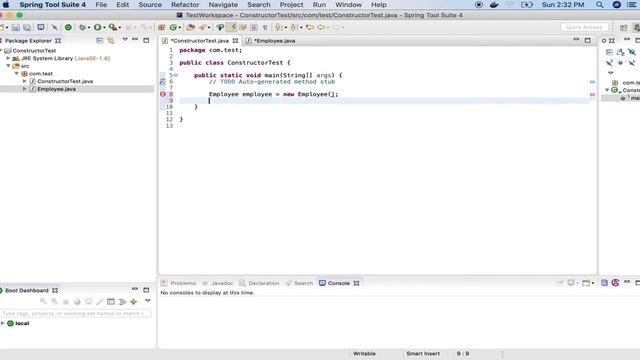640x360 pixels.
Task: Click Sort alphabetically icon in Outline
Action: (620, 52)
